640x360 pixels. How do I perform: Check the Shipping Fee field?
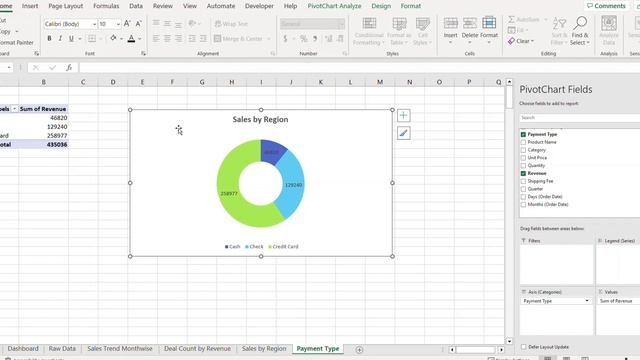click(523, 181)
